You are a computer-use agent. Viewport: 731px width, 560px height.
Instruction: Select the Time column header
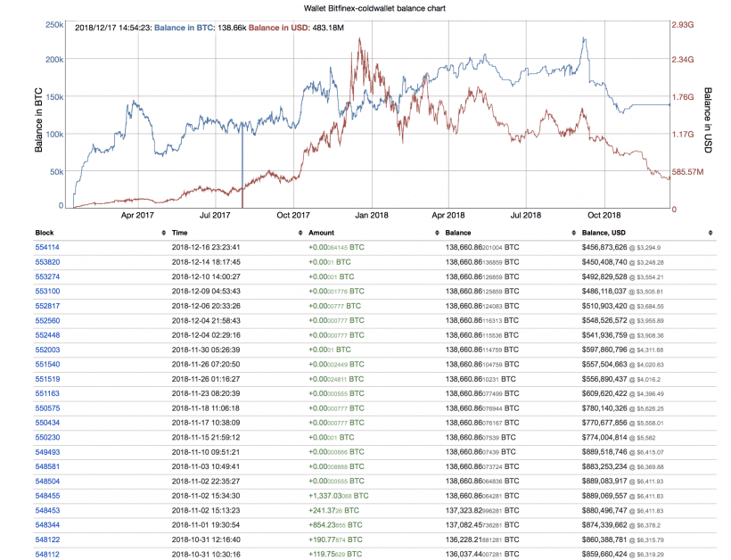(x=181, y=232)
